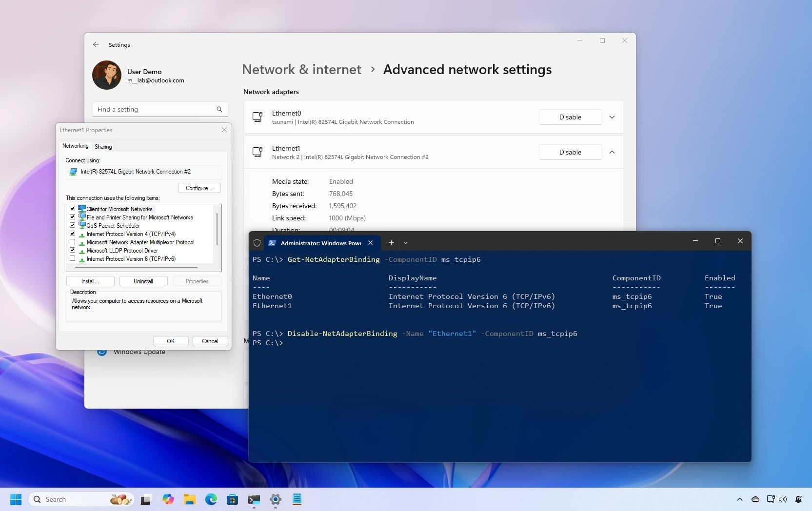The width and height of the screenshot is (812, 511).
Task: Click the search magnifier in Find a setting
Action: coord(219,109)
